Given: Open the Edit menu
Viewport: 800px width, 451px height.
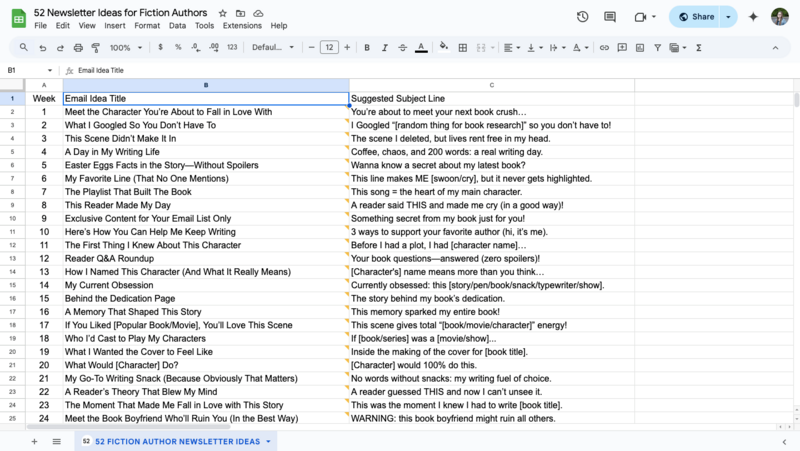Looking at the screenshot, I should point(63,26).
